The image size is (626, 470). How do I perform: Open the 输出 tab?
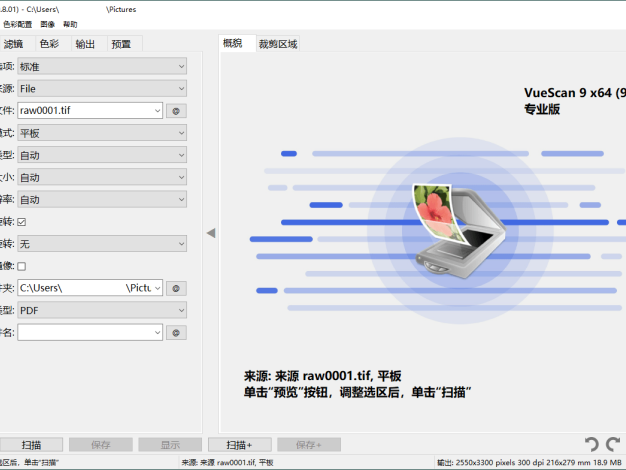[x=85, y=44]
